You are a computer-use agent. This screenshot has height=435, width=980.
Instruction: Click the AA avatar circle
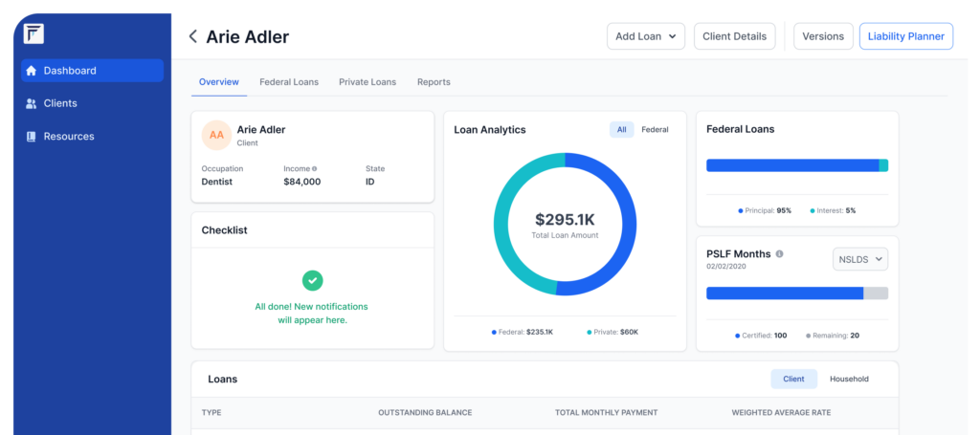(216, 136)
